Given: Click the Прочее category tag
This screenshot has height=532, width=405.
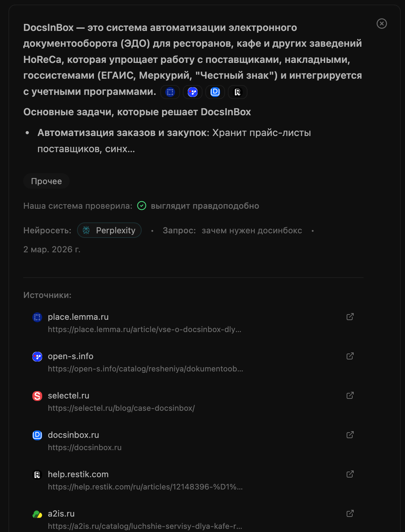Looking at the screenshot, I should [46, 181].
